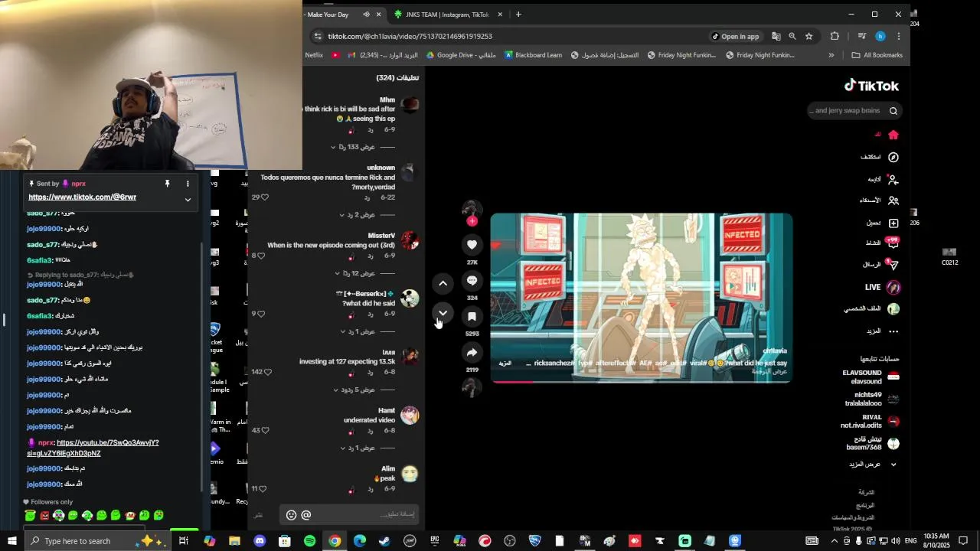Image resolution: width=980 pixels, height=551 pixels.
Task: Open Following in TikTok sidebar
Action: point(893,179)
